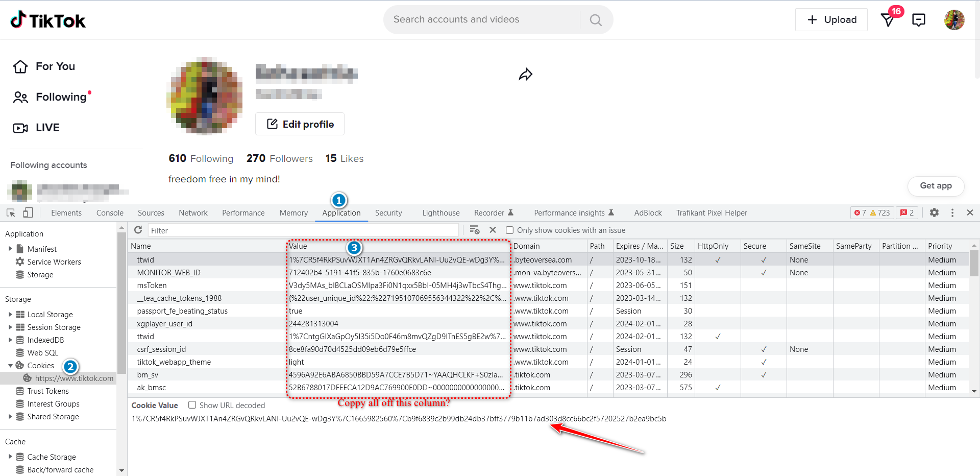Open the Lighthouse tab
Viewport: 980px width, 476px height.
[x=441, y=213]
